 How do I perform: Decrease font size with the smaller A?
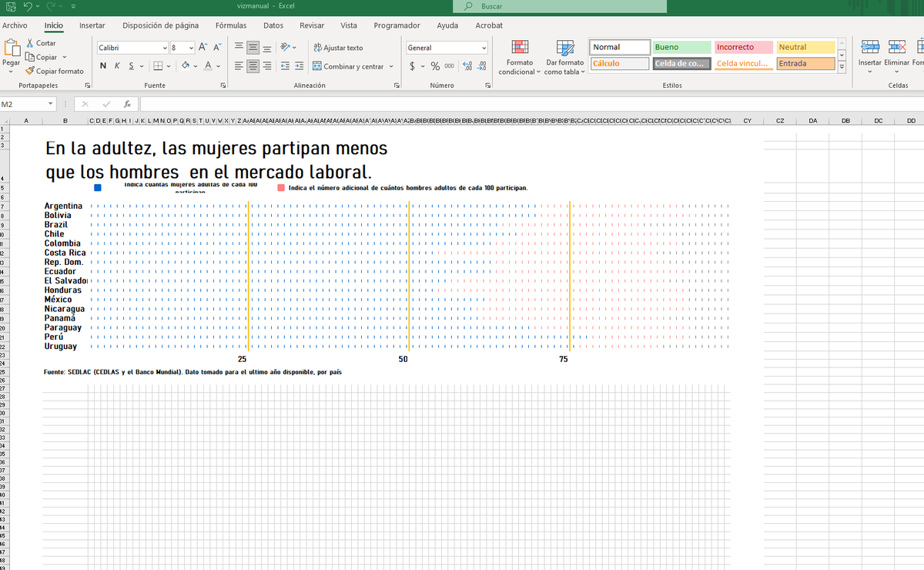(218, 48)
